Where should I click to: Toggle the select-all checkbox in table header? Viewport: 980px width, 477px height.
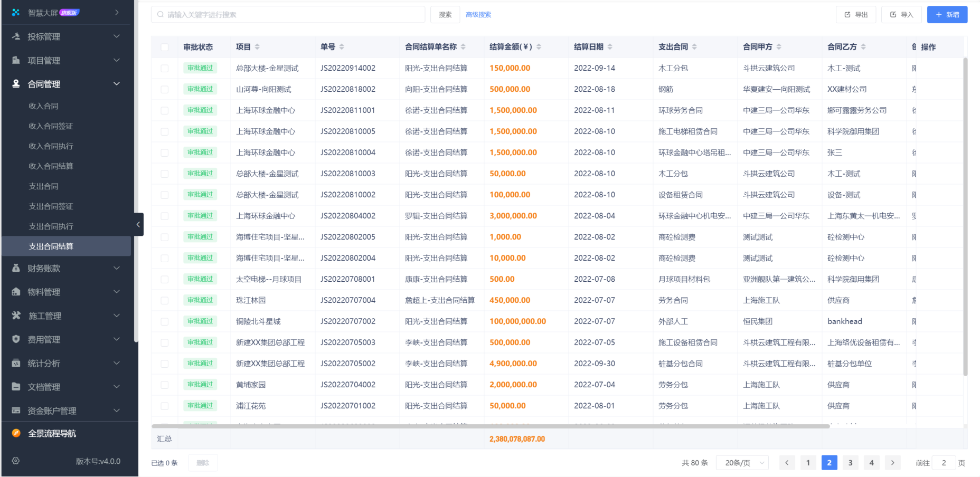pos(164,46)
